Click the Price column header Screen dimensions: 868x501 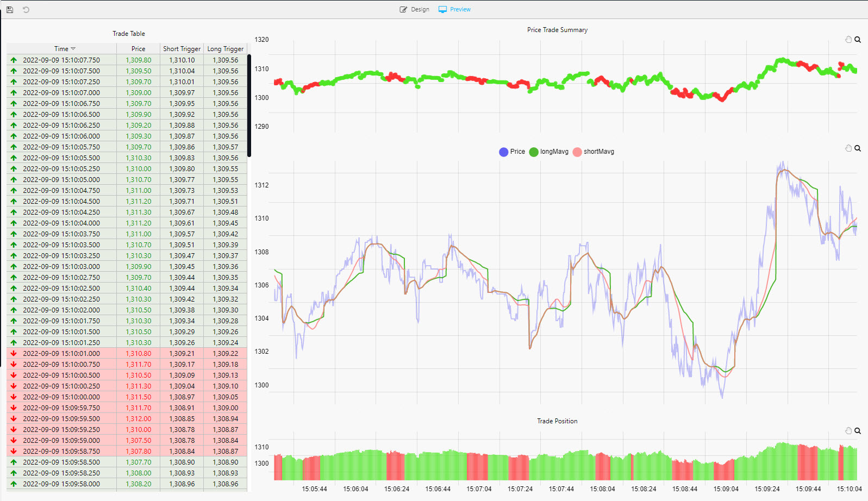[x=139, y=49]
